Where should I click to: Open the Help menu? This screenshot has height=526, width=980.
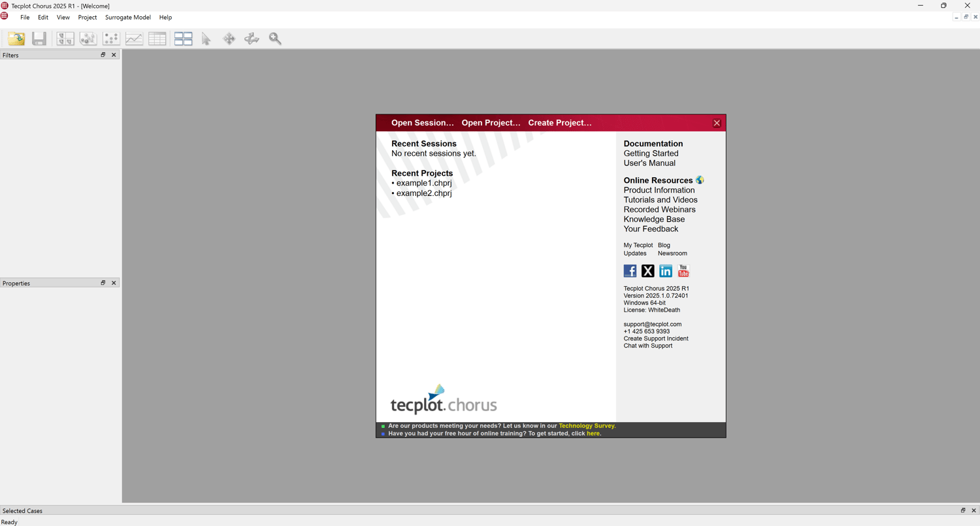tap(166, 18)
